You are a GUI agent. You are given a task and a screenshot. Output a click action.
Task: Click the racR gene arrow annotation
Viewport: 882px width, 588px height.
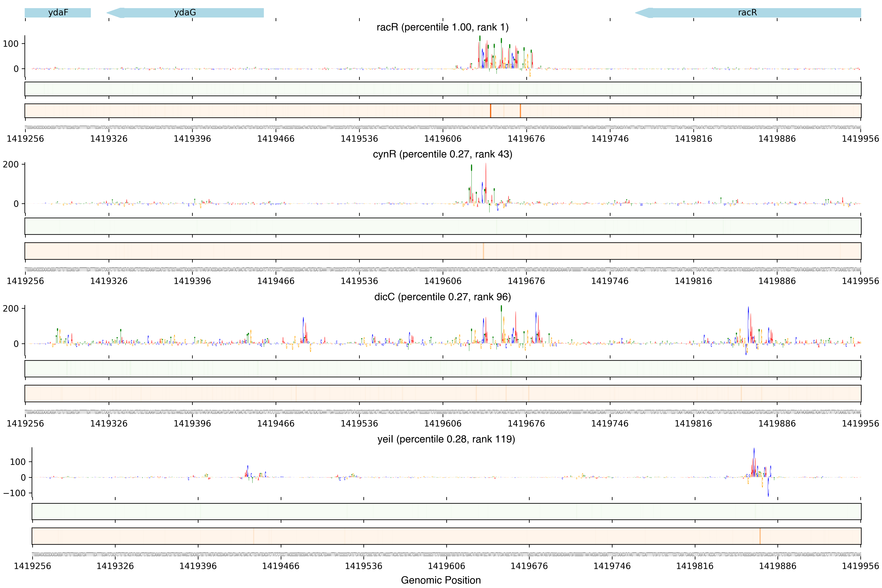[x=747, y=13]
